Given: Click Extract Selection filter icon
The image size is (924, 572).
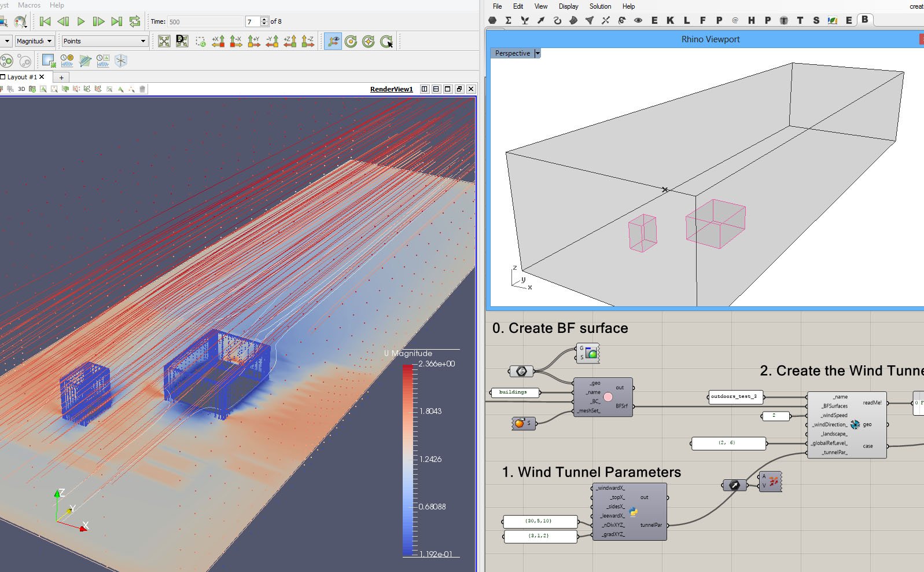Looking at the screenshot, I should [x=49, y=61].
